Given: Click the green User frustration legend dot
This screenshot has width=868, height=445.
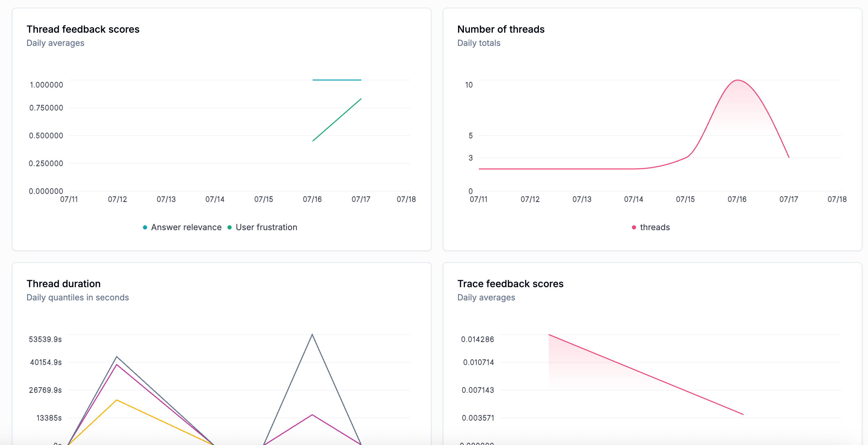Looking at the screenshot, I should (x=229, y=227).
